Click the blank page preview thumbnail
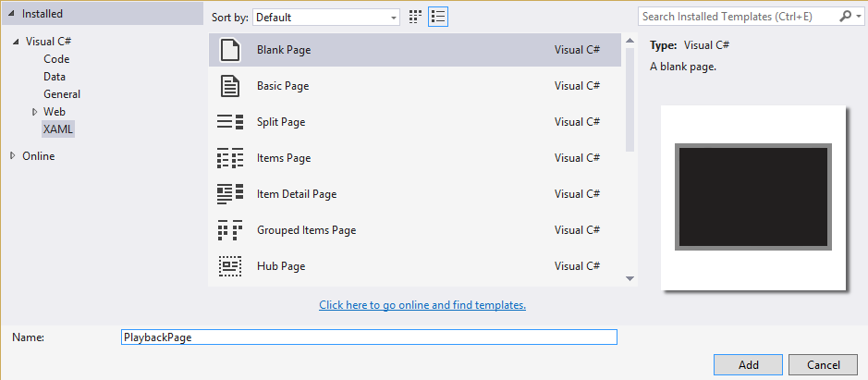 pos(752,197)
